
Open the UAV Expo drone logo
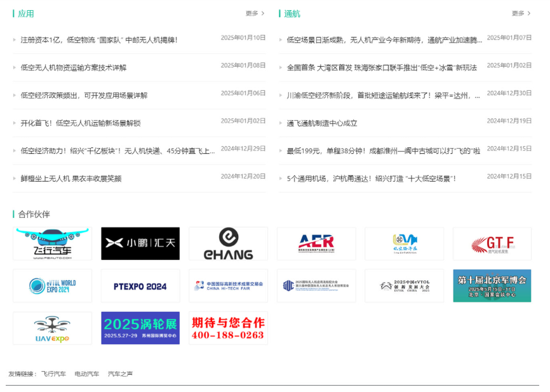52,328
